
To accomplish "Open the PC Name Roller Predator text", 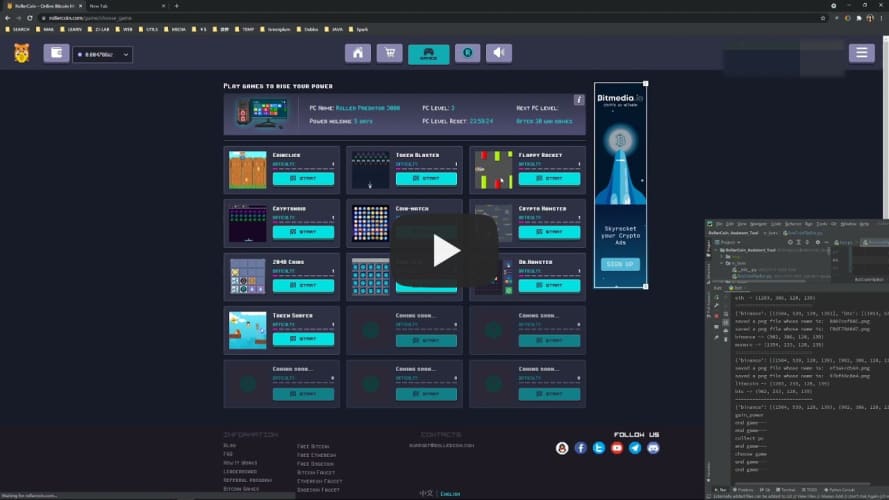I will [x=354, y=108].
